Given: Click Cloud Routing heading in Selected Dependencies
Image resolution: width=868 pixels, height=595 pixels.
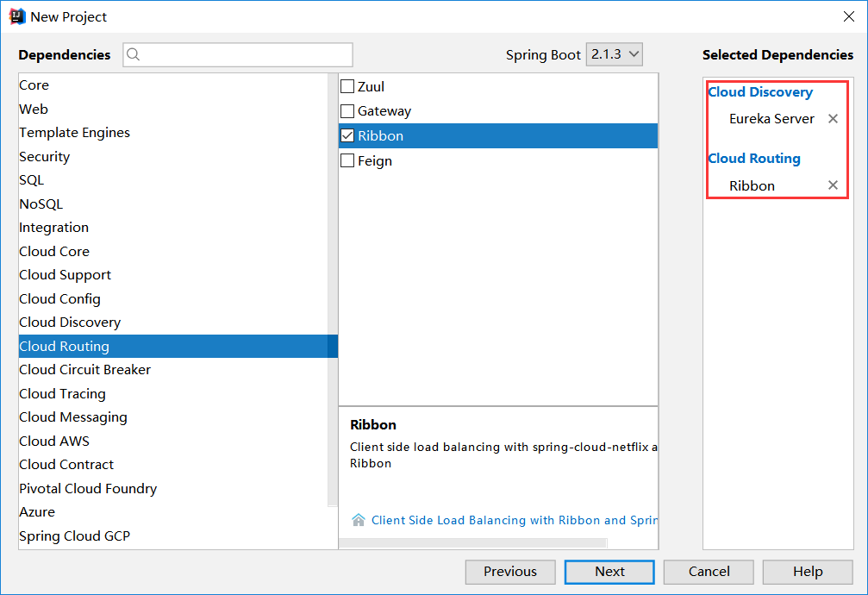Looking at the screenshot, I should click(x=754, y=159).
